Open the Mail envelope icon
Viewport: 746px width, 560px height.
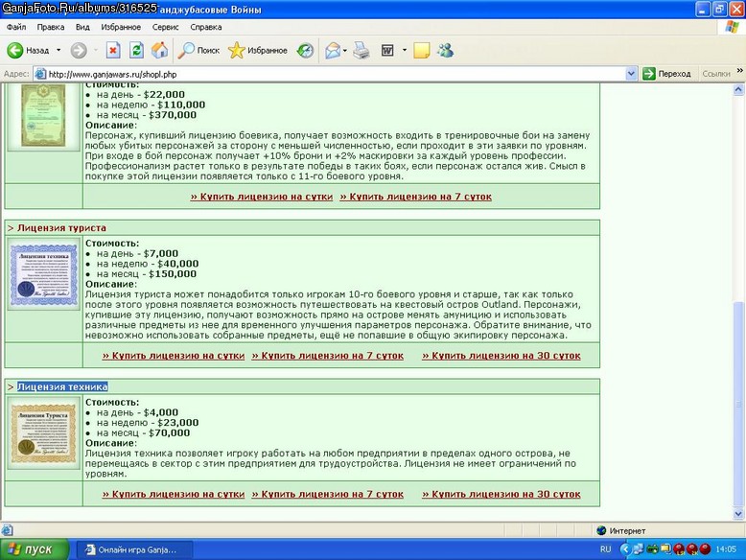point(333,50)
